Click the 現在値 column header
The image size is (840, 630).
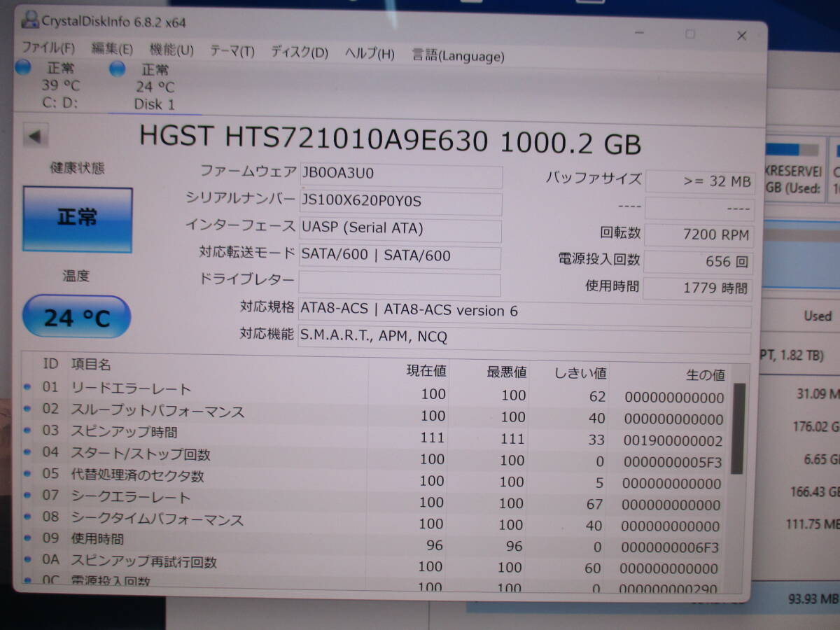click(426, 371)
